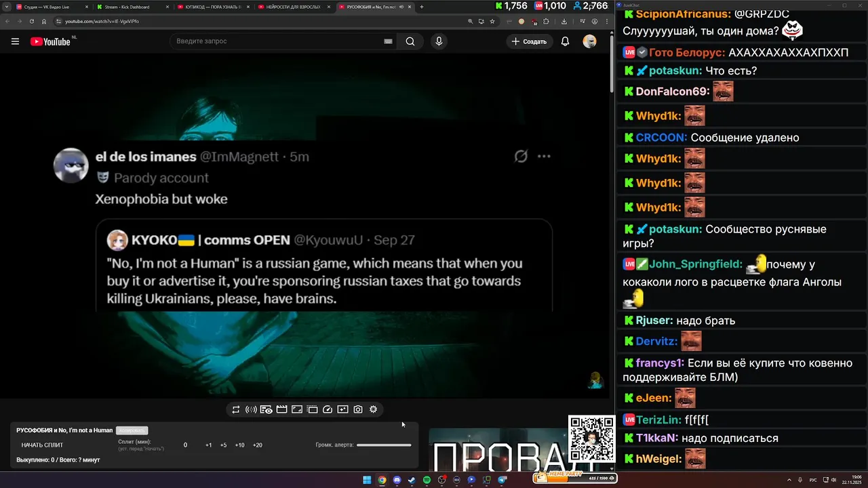
Task: Click the Копировать button beside the title
Action: pos(132,430)
